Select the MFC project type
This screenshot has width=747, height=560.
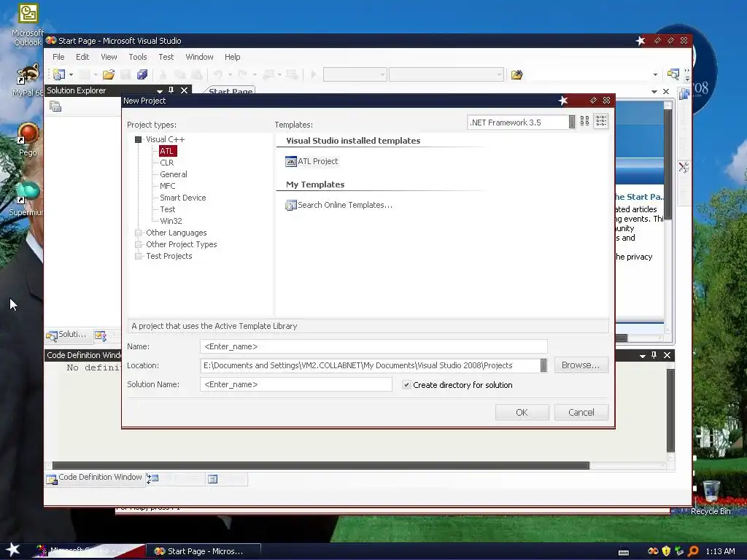[167, 186]
